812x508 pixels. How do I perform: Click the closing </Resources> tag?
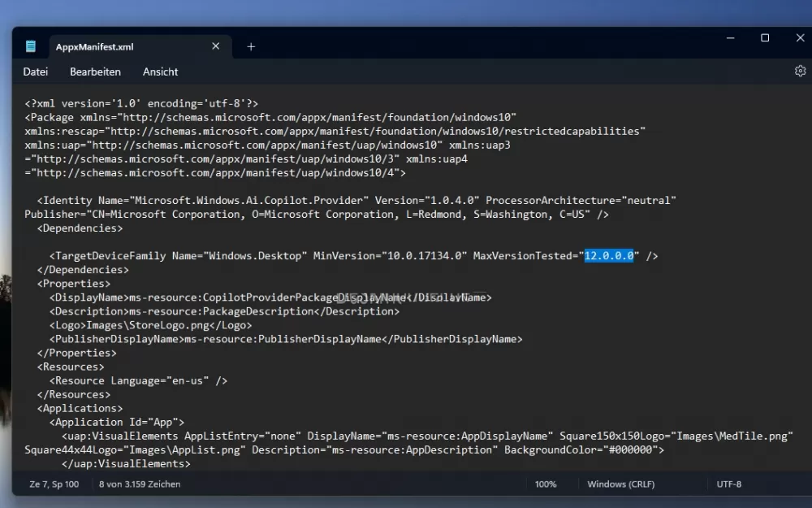point(74,394)
